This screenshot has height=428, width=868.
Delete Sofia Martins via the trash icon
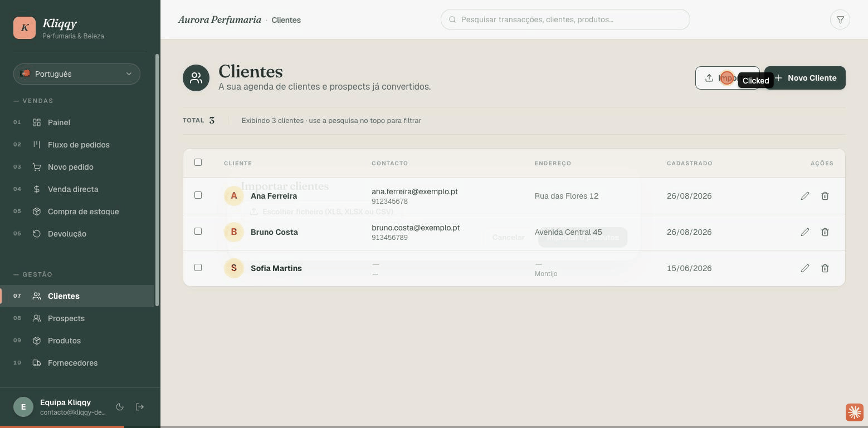pos(825,268)
